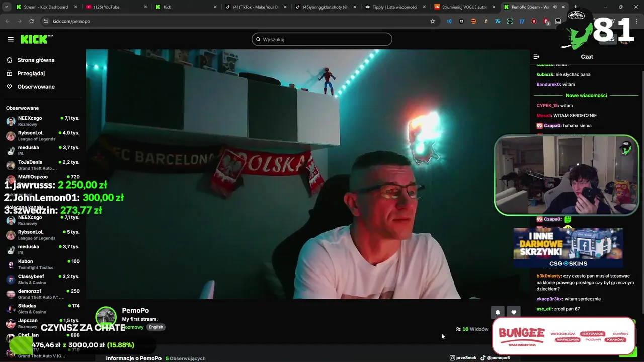This screenshot has width=644, height=362.
Task: Click the notification bell under the stream
Action: (x=498, y=312)
